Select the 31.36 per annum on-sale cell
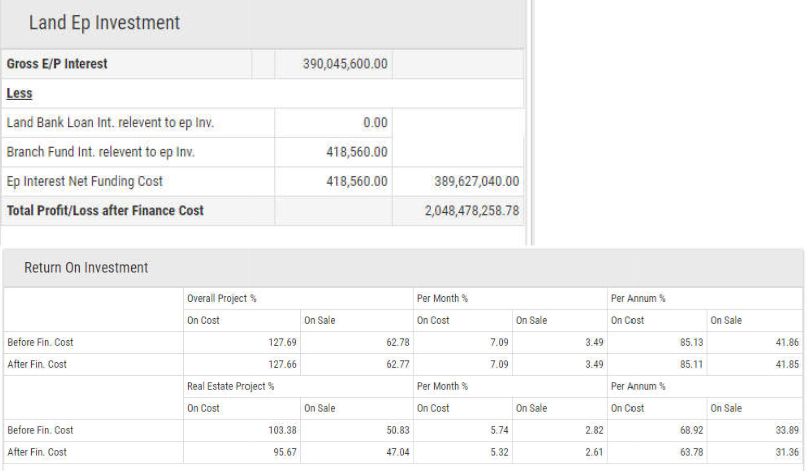807x471 pixels. [x=785, y=452]
